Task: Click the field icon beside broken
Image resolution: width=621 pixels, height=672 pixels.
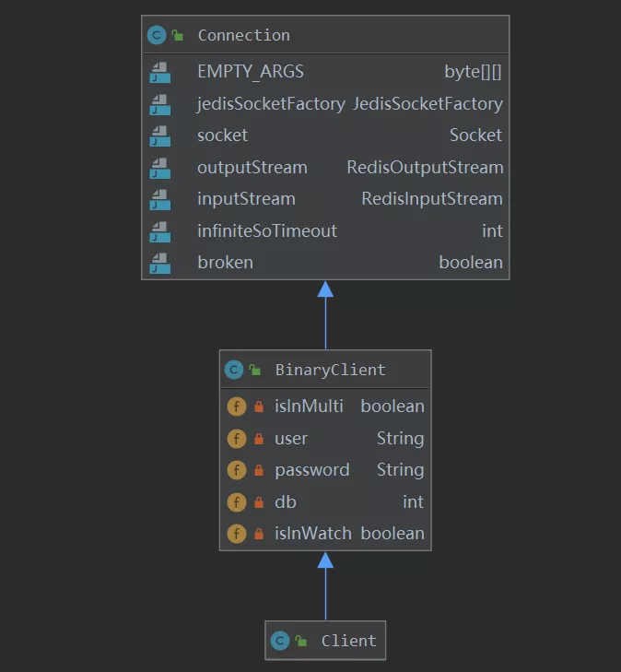Action: click(160, 263)
